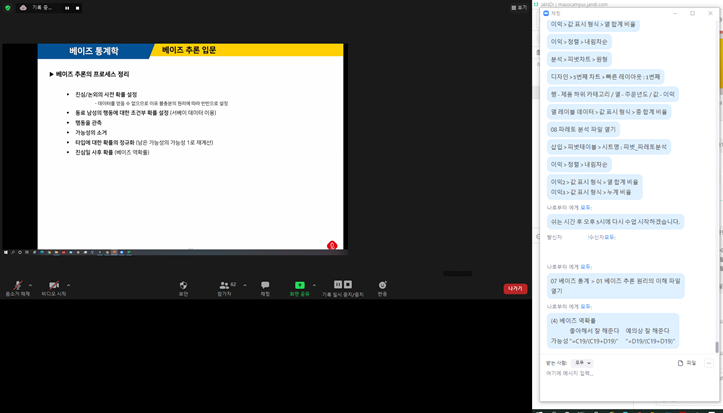Click the File attach button in chat
The height and width of the screenshot is (413, 723).
point(686,363)
